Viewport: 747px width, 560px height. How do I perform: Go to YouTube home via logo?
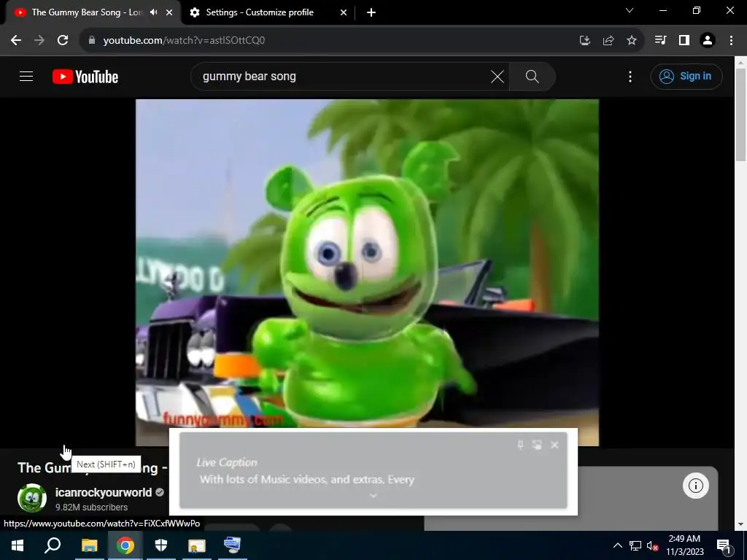coord(85,77)
